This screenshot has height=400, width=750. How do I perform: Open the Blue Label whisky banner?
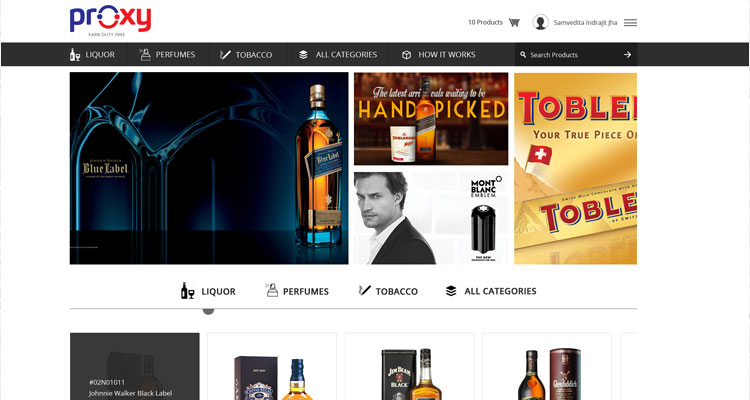[x=209, y=168]
